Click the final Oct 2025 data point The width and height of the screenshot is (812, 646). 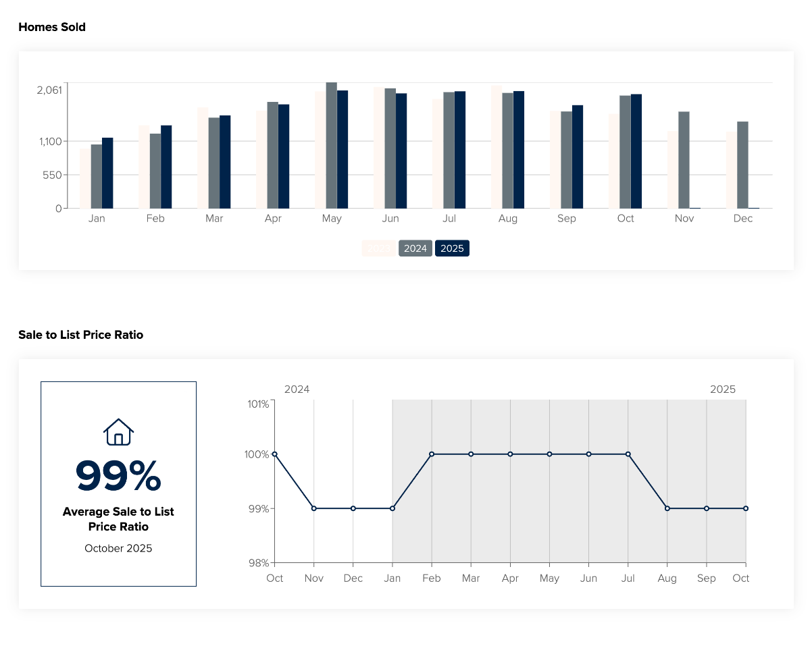pos(746,508)
